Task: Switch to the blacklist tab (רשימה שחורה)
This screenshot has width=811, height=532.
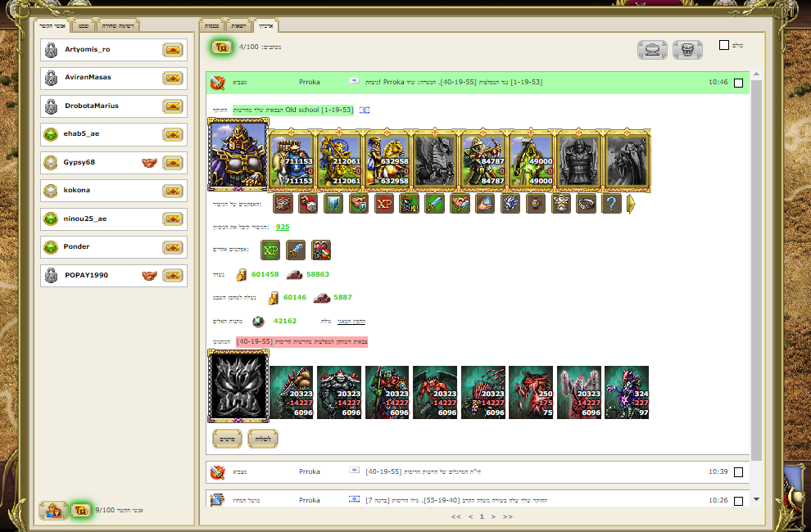Action: 118,26
